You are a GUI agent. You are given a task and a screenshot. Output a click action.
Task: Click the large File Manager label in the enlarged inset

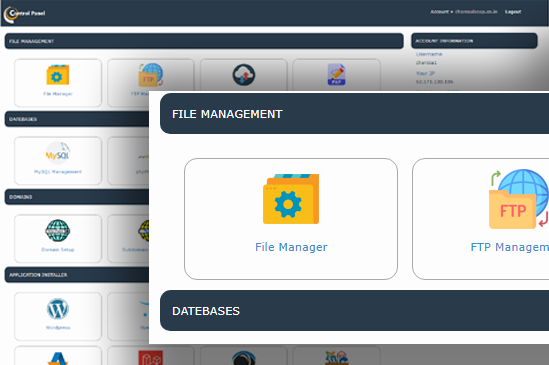coord(291,247)
